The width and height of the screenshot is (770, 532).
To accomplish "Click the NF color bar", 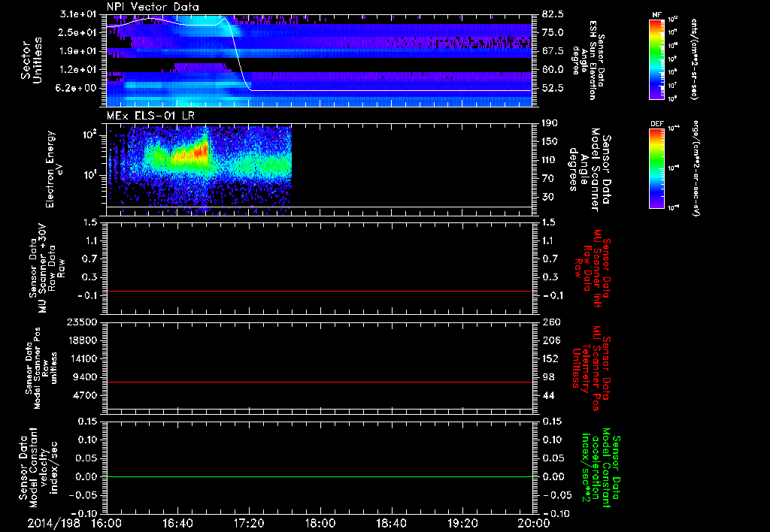I will pyautogui.click(x=656, y=59).
